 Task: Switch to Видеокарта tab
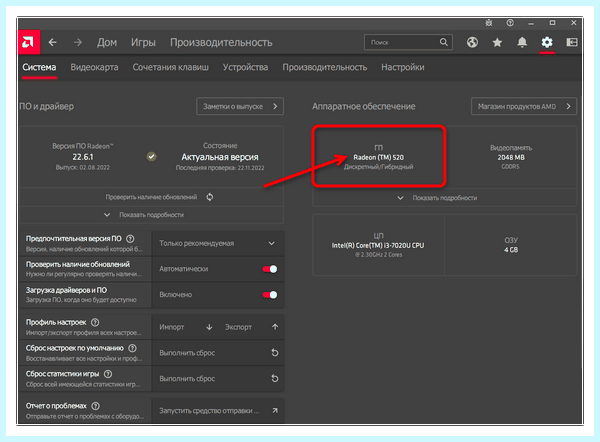coord(94,67)
